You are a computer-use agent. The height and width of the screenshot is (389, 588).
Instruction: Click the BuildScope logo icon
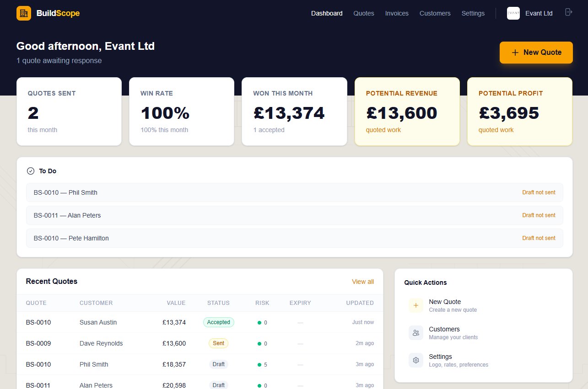pyautogui.click(x=23, y=13)
